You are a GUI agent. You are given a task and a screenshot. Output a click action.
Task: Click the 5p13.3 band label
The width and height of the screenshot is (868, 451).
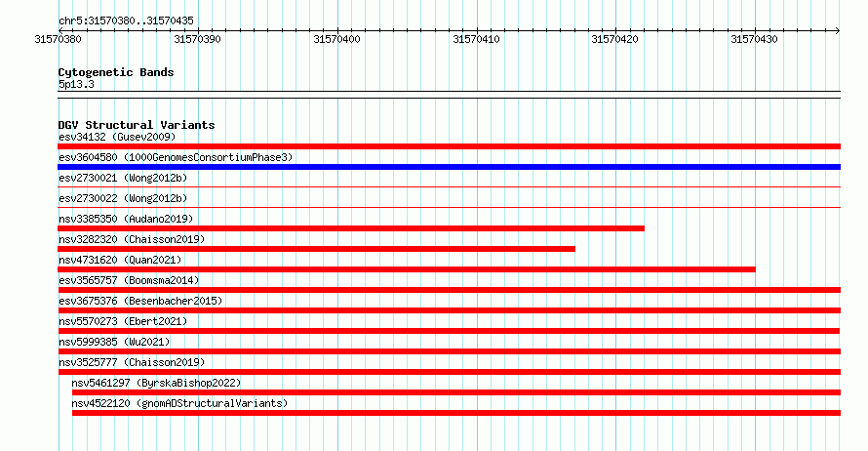coord(76,84)
